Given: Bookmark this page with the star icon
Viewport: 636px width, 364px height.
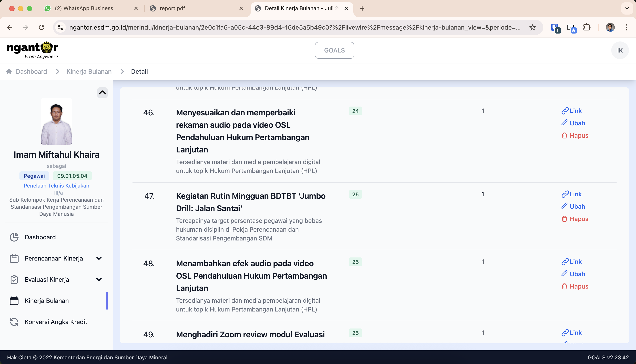Looking at the screenshot, I should [533, 27].
